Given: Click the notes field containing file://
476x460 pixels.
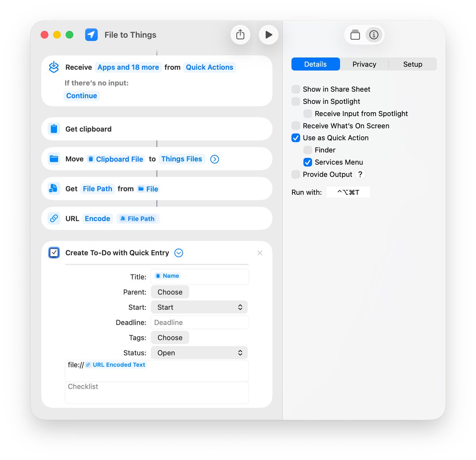Looking at the screenshot, I should [x=157, y=371].
